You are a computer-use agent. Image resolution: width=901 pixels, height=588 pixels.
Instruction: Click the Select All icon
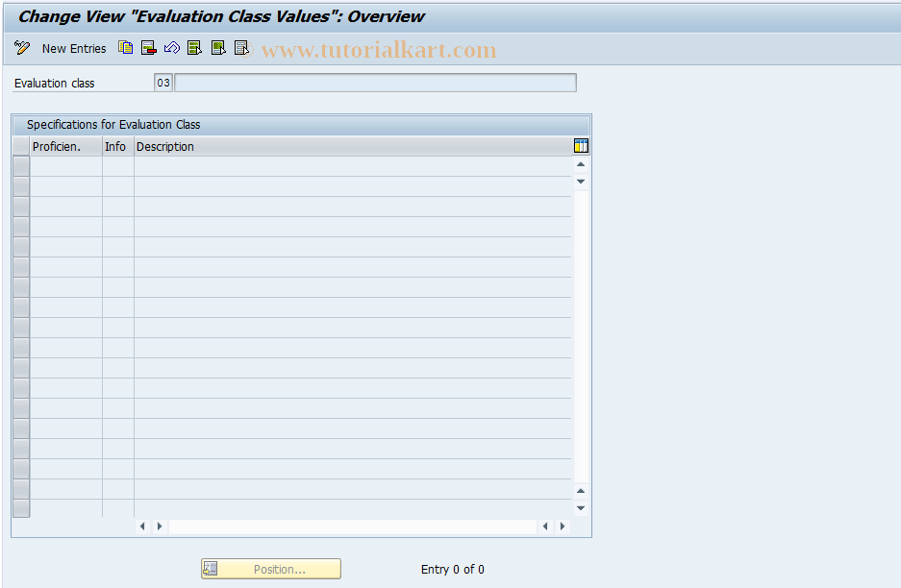(195, 48)
